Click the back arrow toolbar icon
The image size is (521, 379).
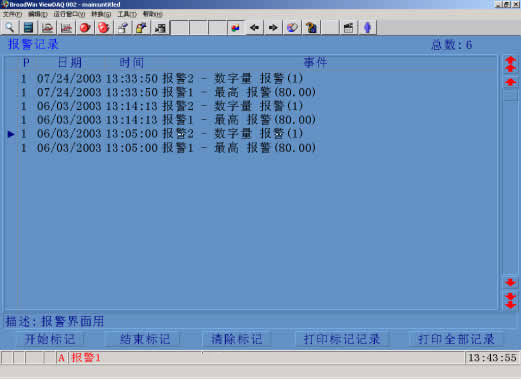point(254,27)
